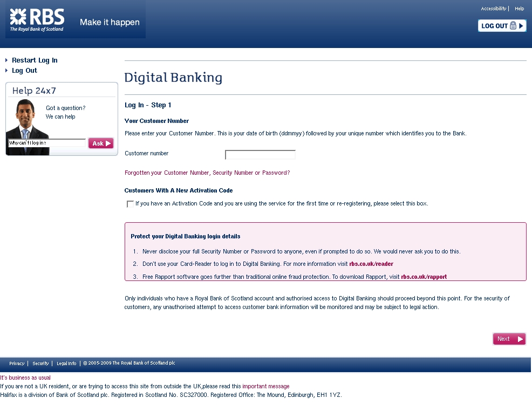Viewport: 532px width, 405px height.
Task: Open the Privacy footer link
Action: pos(17,363)
